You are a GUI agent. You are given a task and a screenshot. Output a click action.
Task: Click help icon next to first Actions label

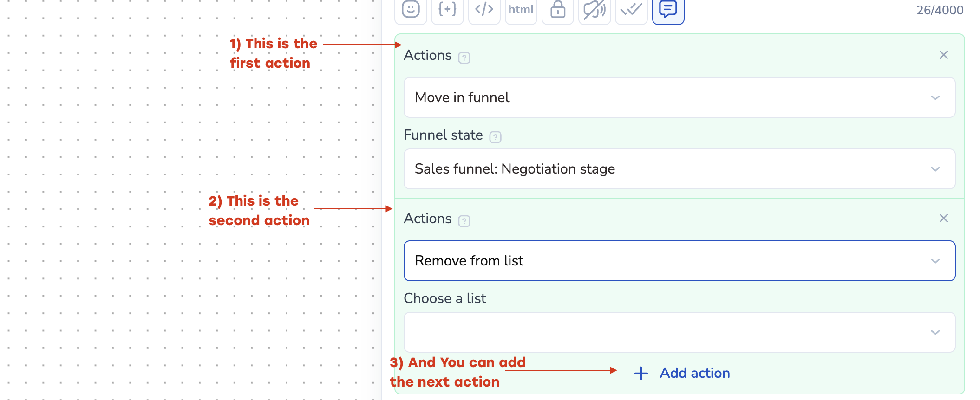point(464,58)
